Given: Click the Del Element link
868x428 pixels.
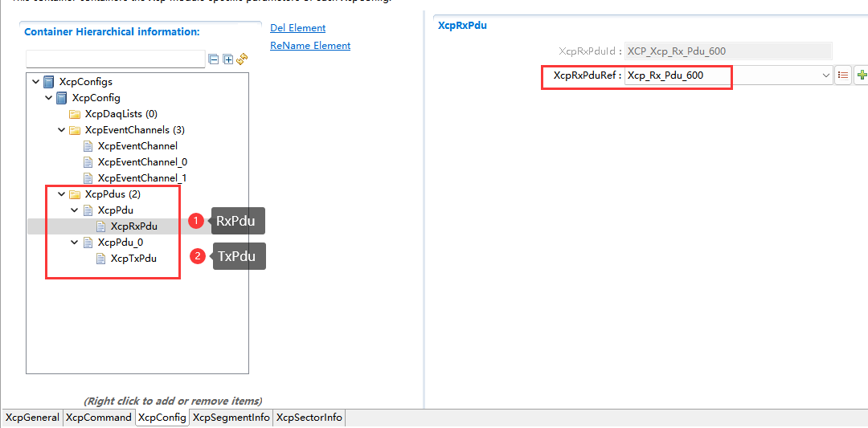Looking at the screenshot, I should [x=297, y=28].
